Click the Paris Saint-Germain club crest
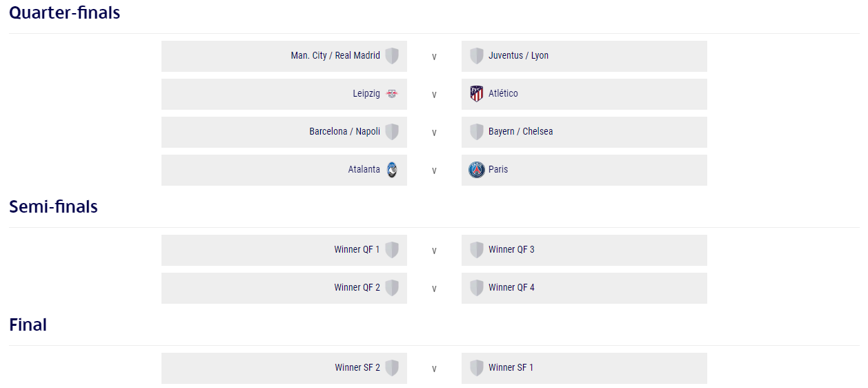This screenshot has width=868, height=388. (477, 170)
